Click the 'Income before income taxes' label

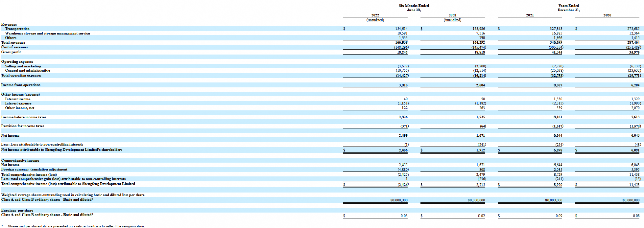[x=24, y=117]
